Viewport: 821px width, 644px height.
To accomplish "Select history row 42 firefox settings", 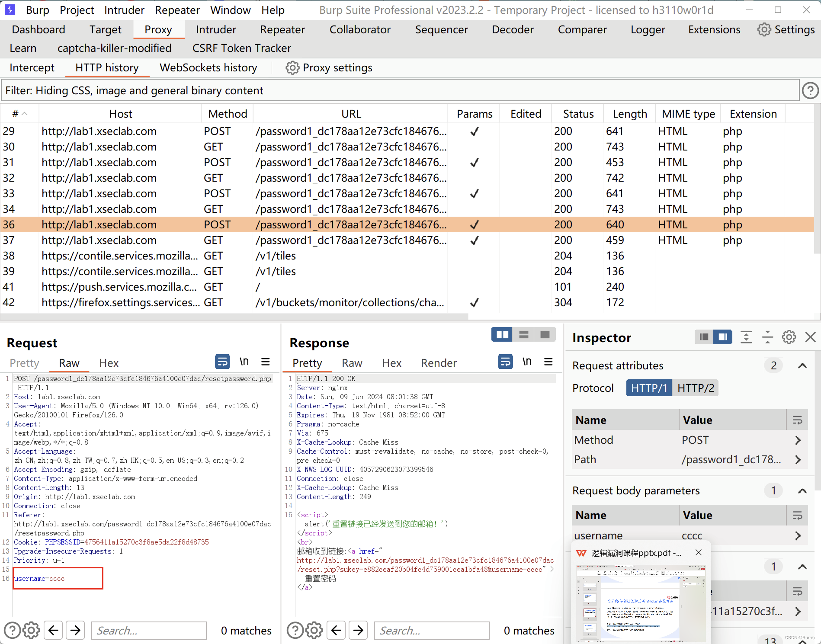I will coord(407,302).
